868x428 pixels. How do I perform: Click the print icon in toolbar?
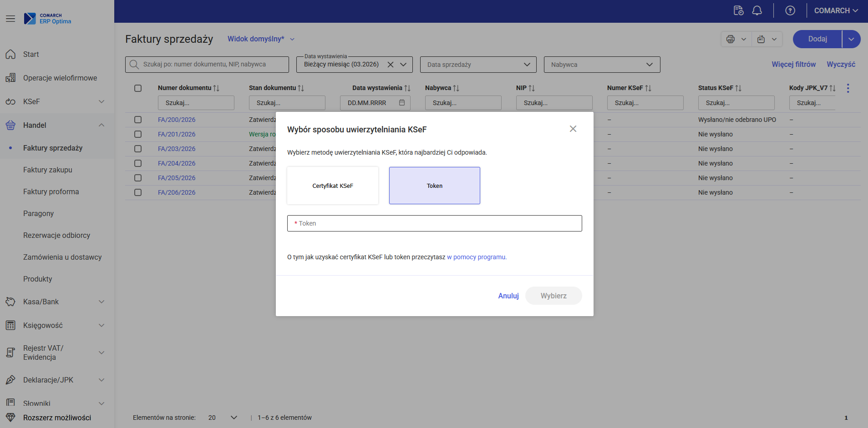[731, 39]
